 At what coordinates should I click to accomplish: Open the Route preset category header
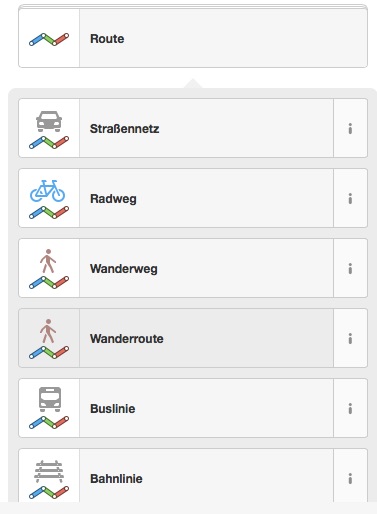[193, 38]
